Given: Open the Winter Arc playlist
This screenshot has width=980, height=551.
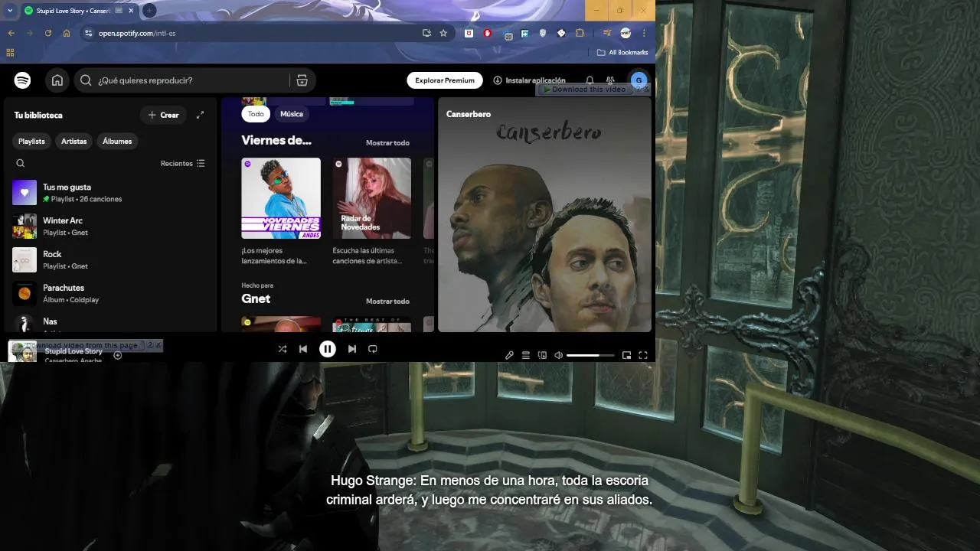Looking at the screenshot, I should tap(111, 227).
